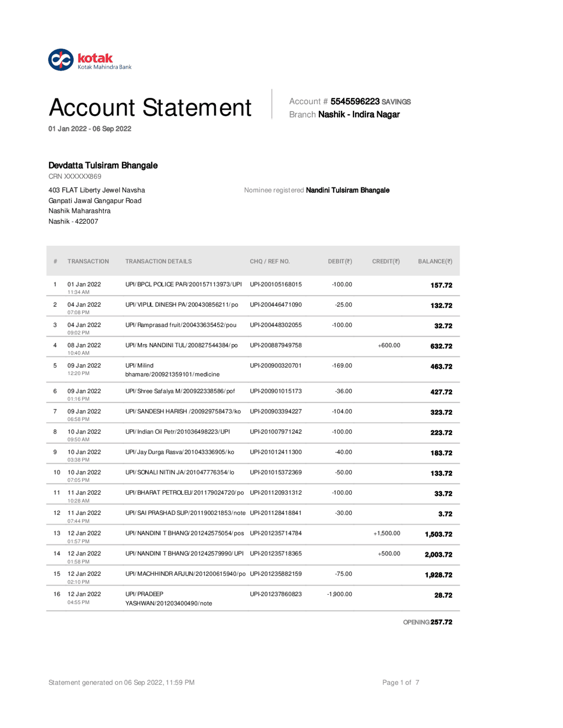Viewport: 563px width, 728px height.
Task: Click the -1,900.00 debit amount
Action: click(x=340, y=594)
